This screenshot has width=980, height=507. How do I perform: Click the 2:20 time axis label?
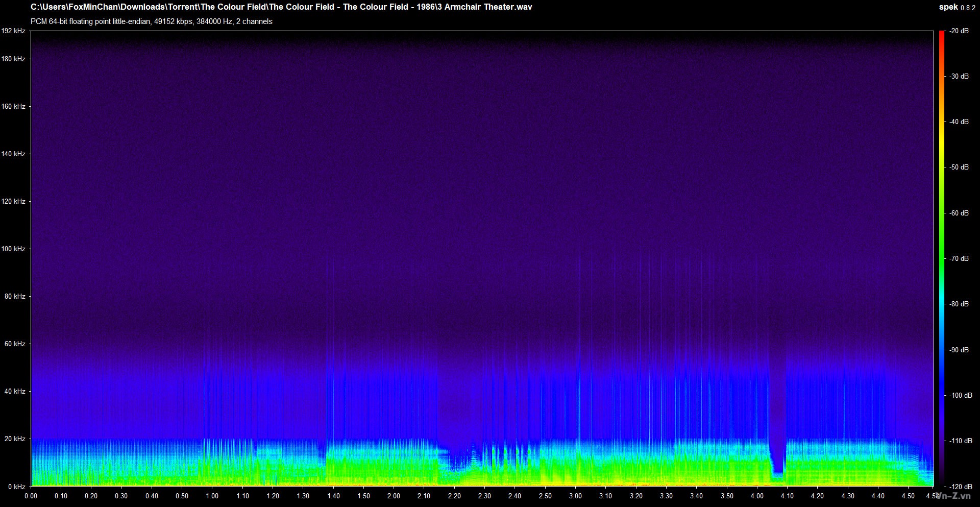[454, 496]
